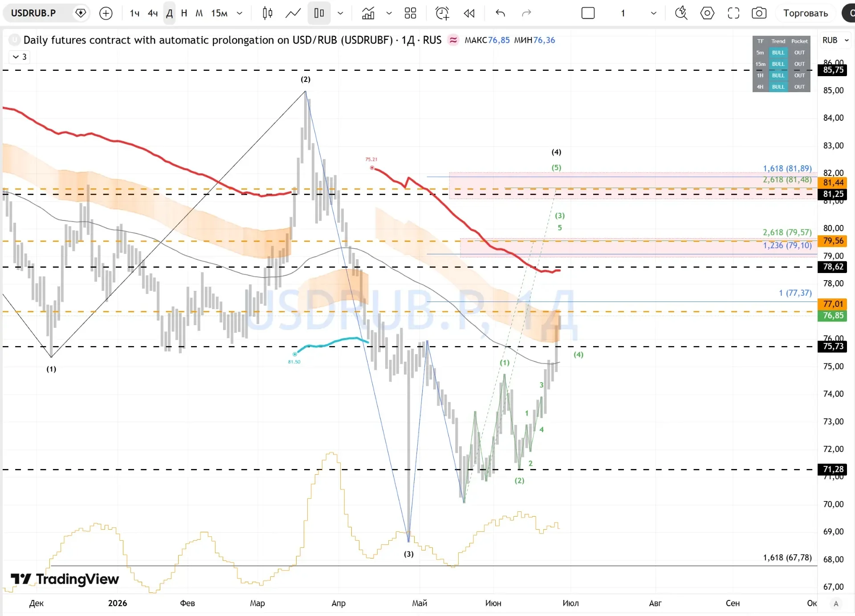
Task: Open the RUB currency dropdown
Action: (x=835, y=40)
